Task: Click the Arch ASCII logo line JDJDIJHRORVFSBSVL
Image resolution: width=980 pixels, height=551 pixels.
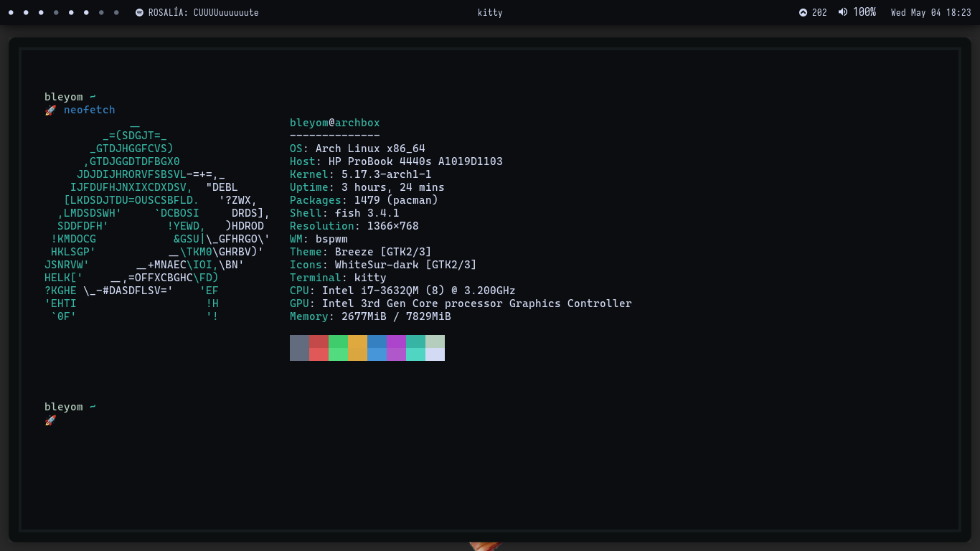Action: pyautogui.click(x=151, y=174)
